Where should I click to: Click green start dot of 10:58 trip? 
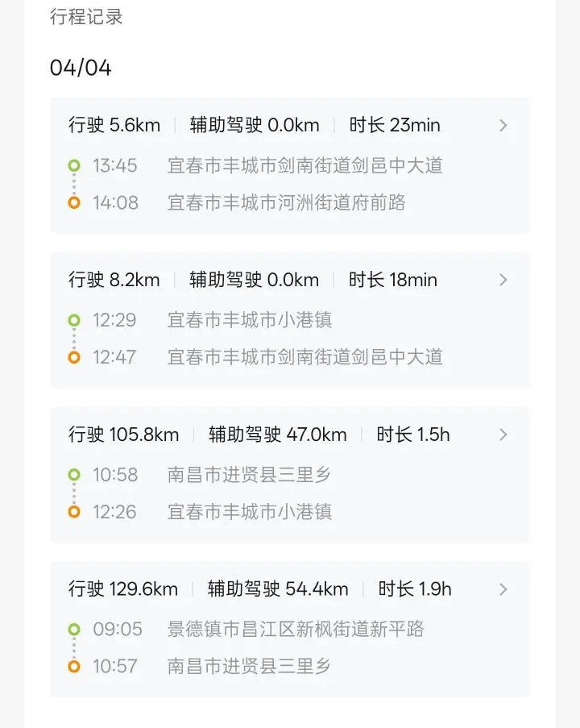74,476
